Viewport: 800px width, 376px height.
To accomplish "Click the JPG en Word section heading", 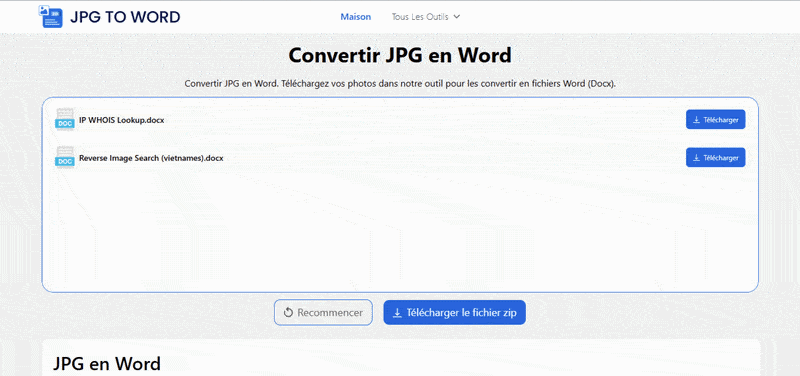I will [107, 363].
